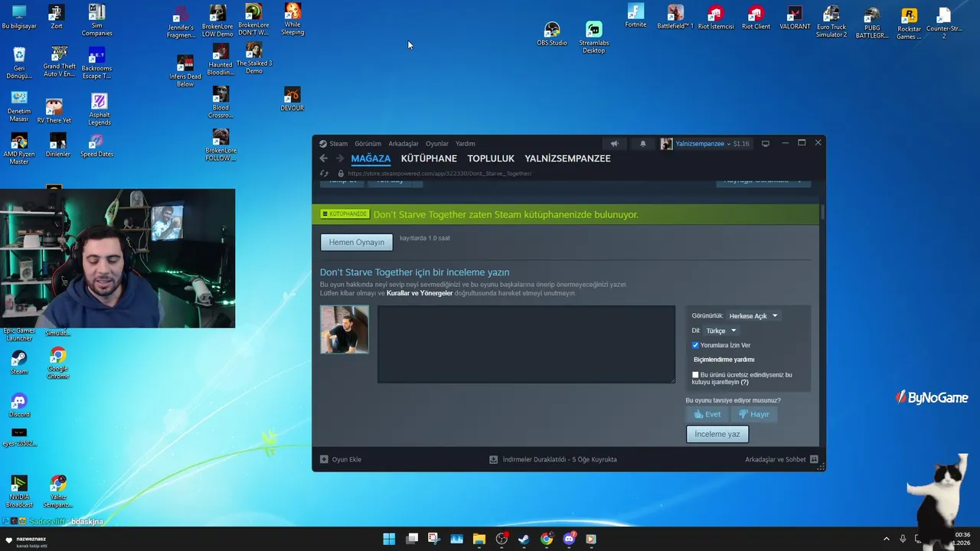Select the Riot Client desktop icon
Screen dimensions: 980x551
(x=756, y=18)
